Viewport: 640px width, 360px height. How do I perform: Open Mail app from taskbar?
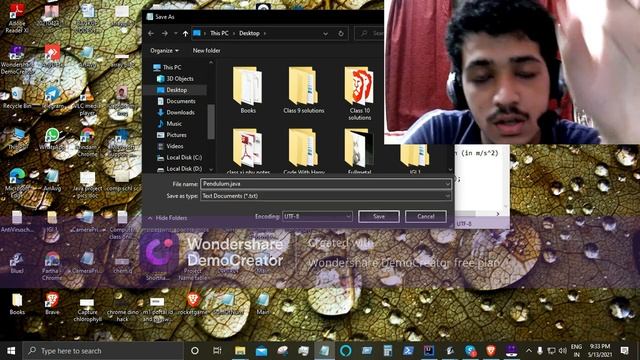tap(261, 351)
